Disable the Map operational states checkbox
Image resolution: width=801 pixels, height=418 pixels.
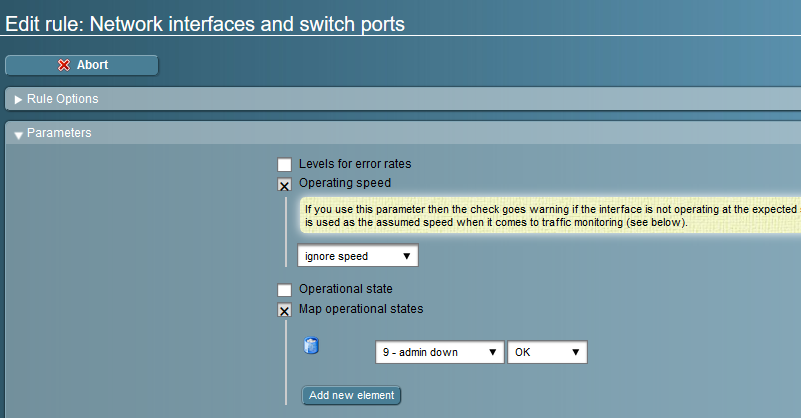coord(284,310)
